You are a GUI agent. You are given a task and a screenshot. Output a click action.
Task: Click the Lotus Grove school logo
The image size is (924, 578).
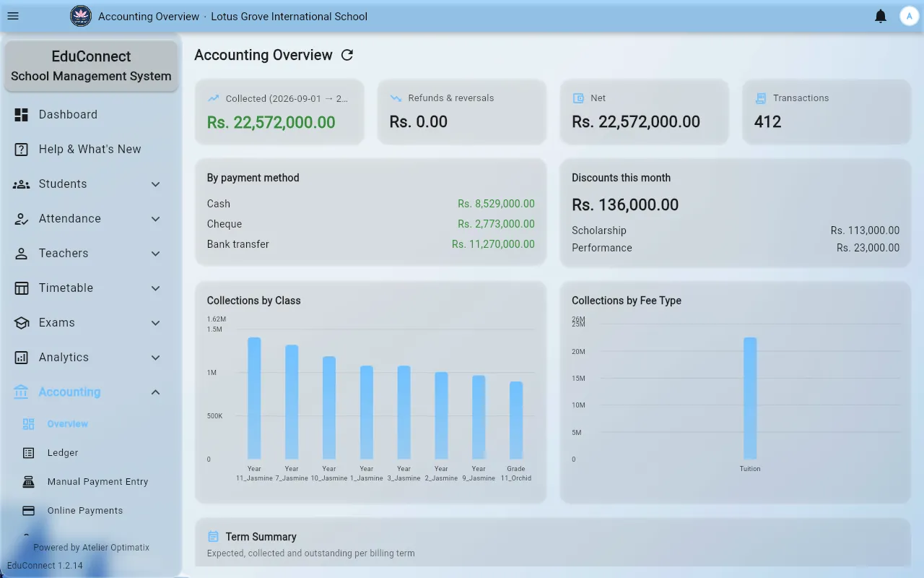click(x=81, y=16)
